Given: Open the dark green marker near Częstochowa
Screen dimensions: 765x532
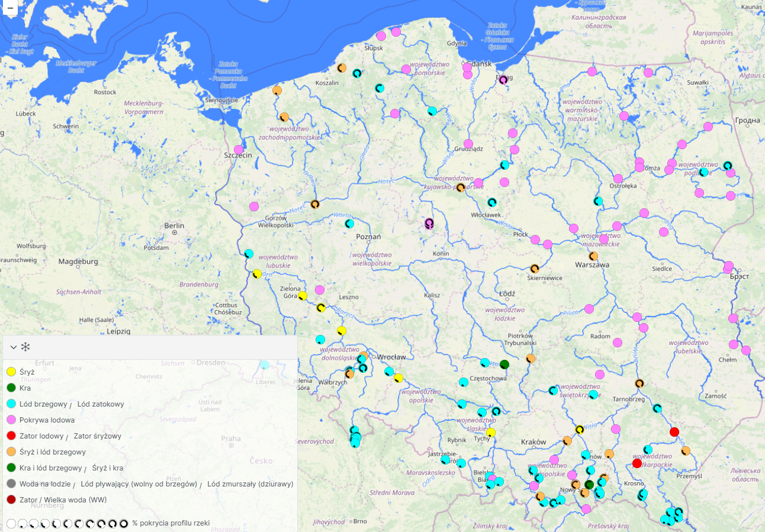Looking at the screenshot, I should pyautogui.click(x=504, y=365).
